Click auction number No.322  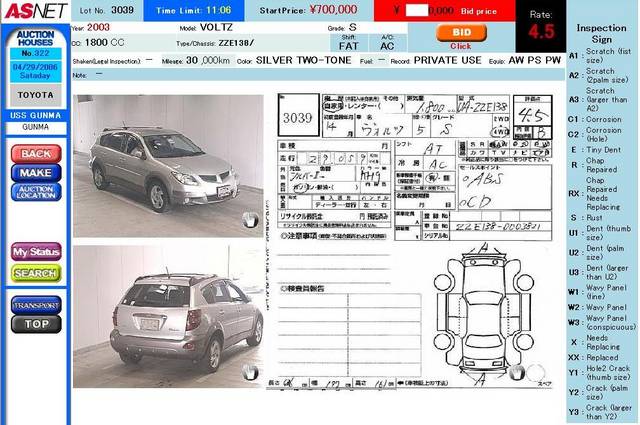(36, 53)
